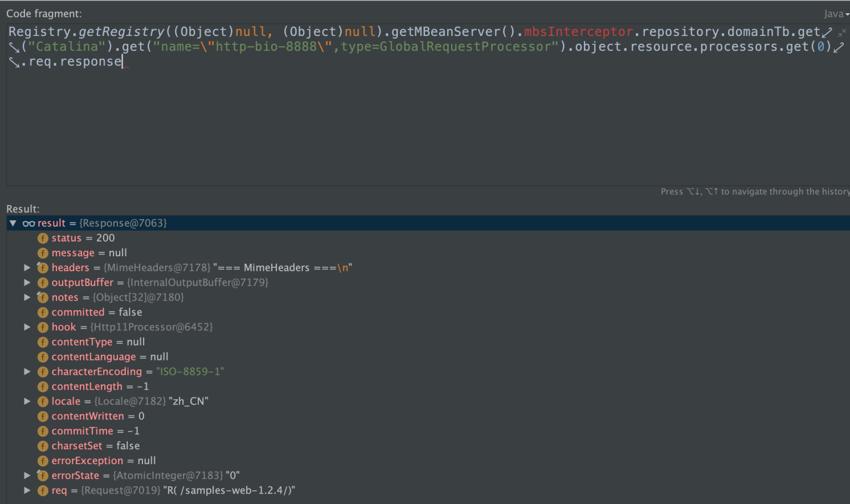Viewport: 850px width, 504px height.
Task: Expand the locale zh_CN node
Action: coord(27,401)
